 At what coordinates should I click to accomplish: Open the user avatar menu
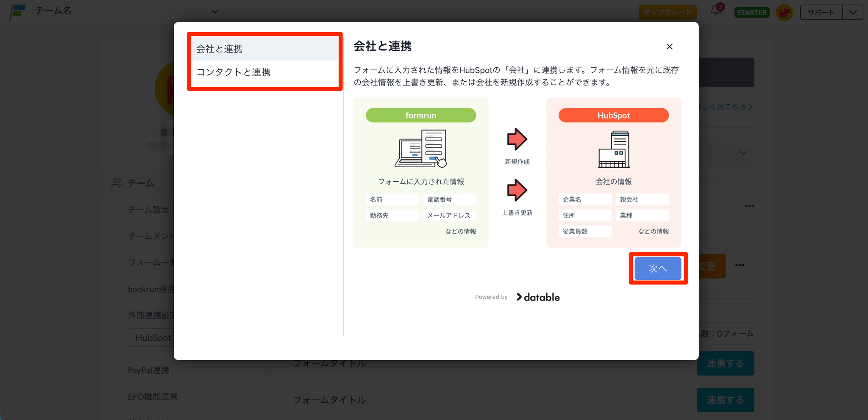785,12
